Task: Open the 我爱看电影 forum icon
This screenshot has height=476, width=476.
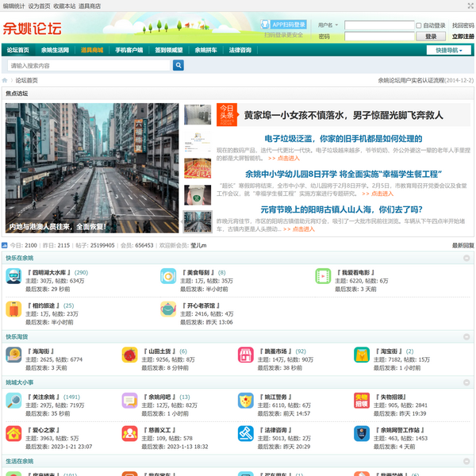Action: click(322, 276)
